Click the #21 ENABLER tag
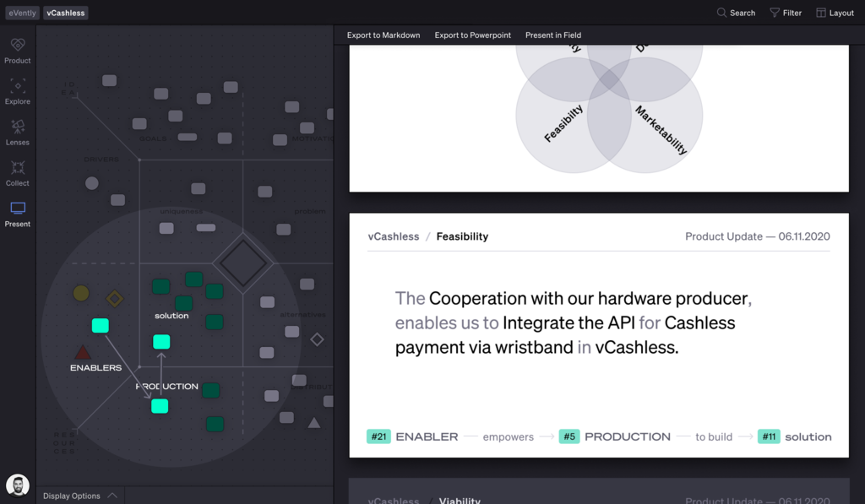This screenshot has width=865, height=504. [379, 436]
